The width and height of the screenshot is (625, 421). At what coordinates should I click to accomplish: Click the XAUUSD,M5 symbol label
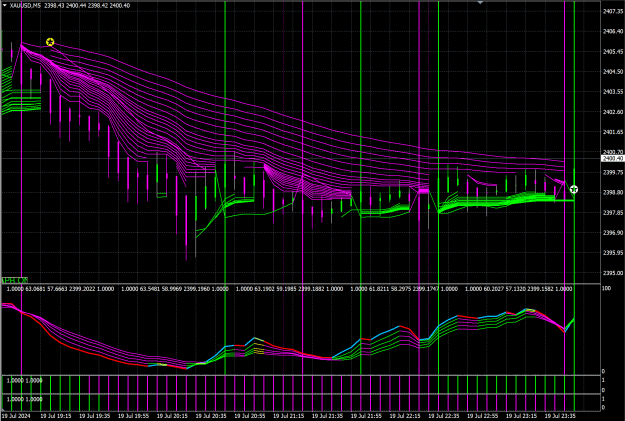pyautogui.click(x=25, y=6)
